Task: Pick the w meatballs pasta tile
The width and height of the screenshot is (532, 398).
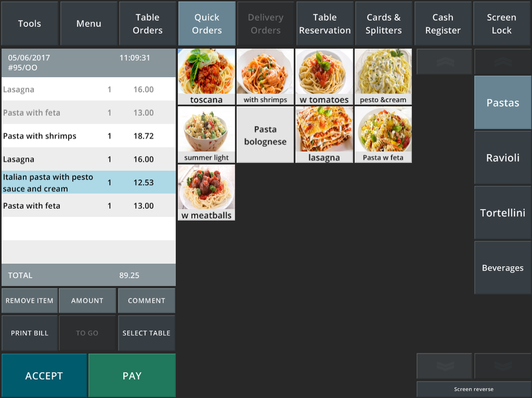Action: [x=206, y=192]
